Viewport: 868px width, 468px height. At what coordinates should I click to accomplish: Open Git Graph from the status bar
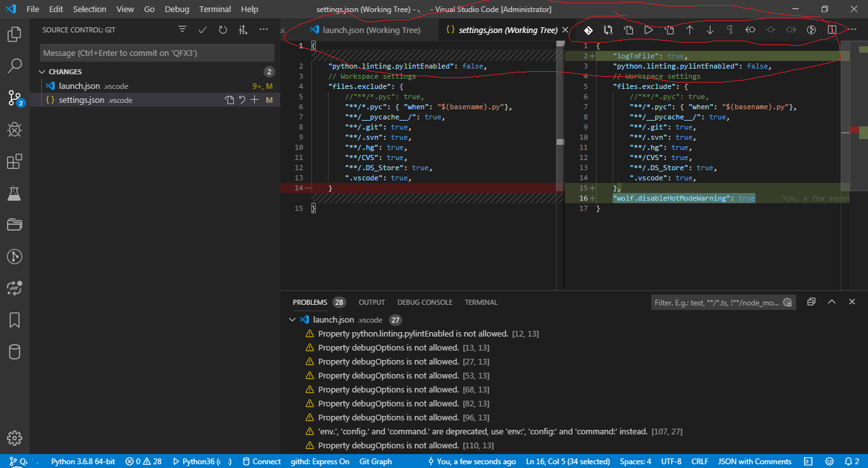coord(375,462)
